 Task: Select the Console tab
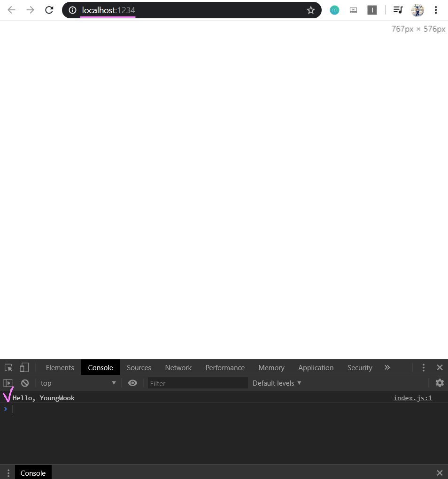coord(100,367)
